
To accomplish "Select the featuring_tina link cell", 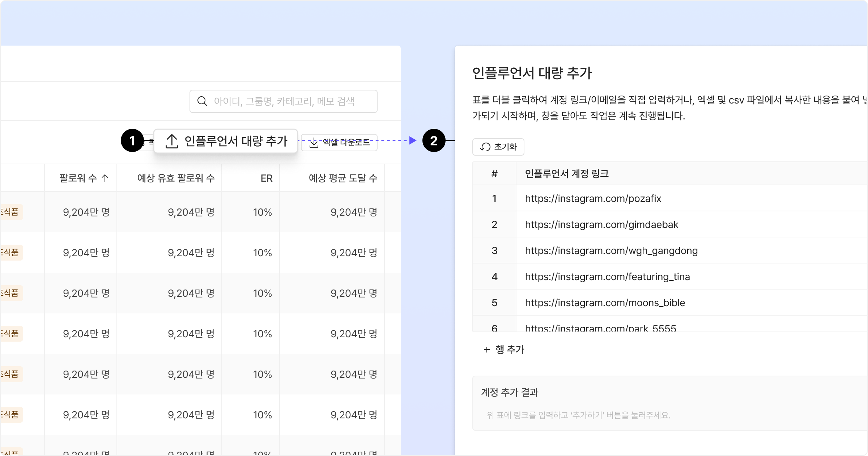I will coord(607,276).
